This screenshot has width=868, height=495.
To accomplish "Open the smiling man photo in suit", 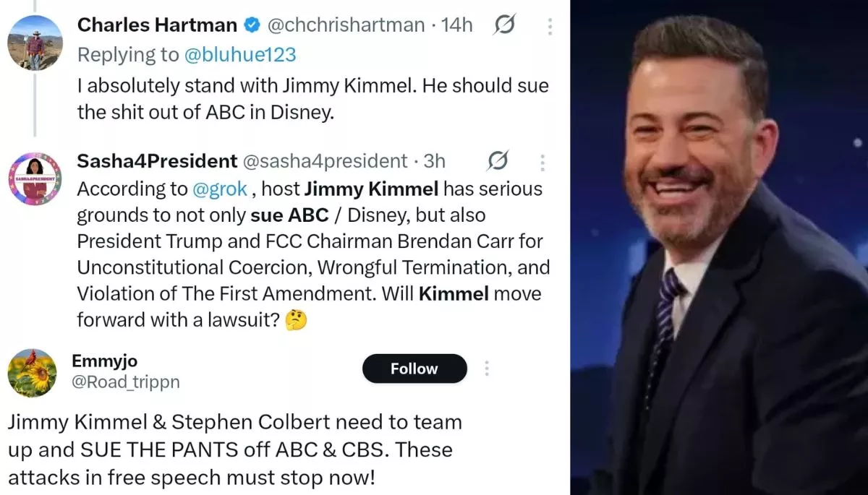I will (719, 247).
